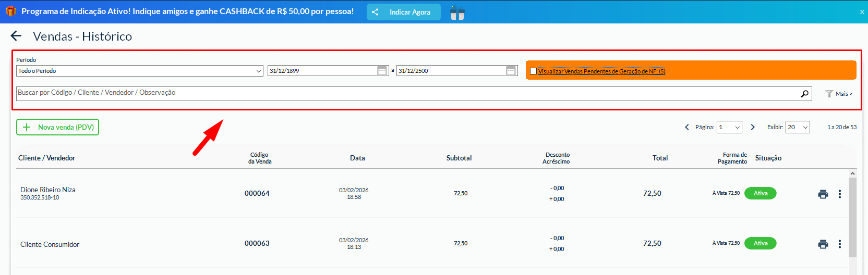Open the Página number dropdown
The image size is (868, 275).
click(x=729, y=127)
